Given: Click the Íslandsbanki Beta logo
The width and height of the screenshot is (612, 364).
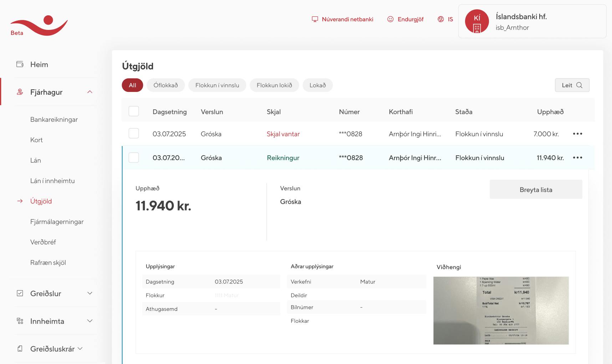Looking at the screenshot, I should [x=39, y=26].
